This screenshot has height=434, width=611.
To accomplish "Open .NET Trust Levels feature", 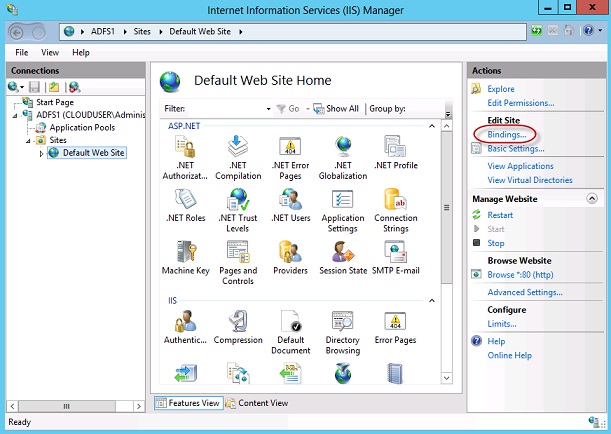I will [238, 210].
